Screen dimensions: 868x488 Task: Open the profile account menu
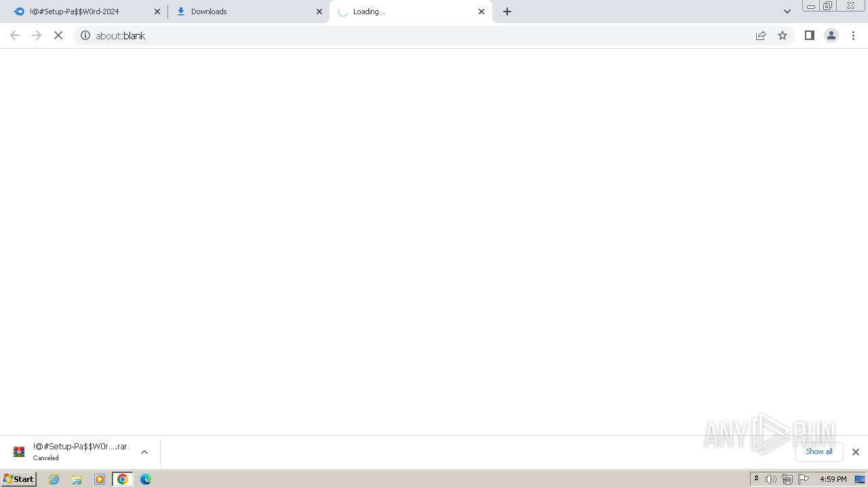(x=831, y=35)
